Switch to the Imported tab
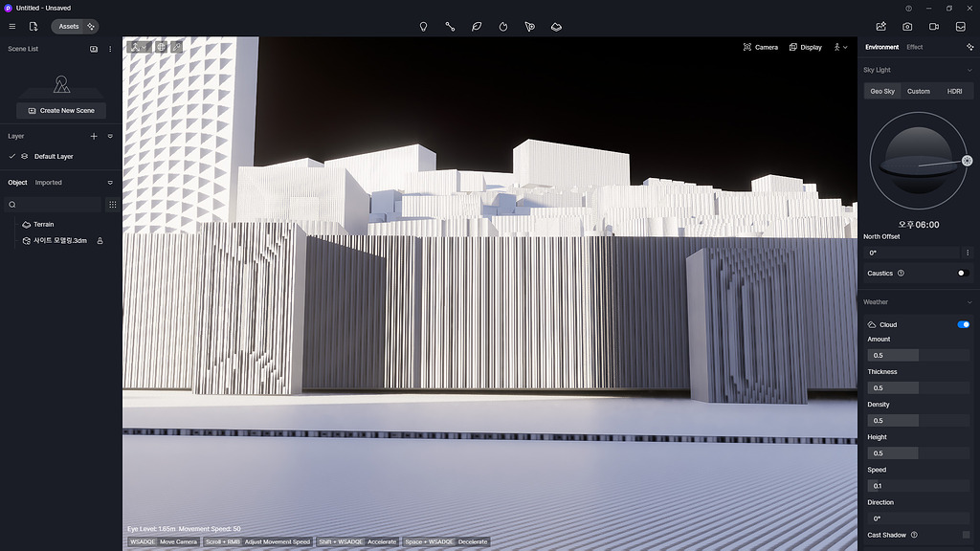This screenshot has height=551, width=980. tap(48, 183)
